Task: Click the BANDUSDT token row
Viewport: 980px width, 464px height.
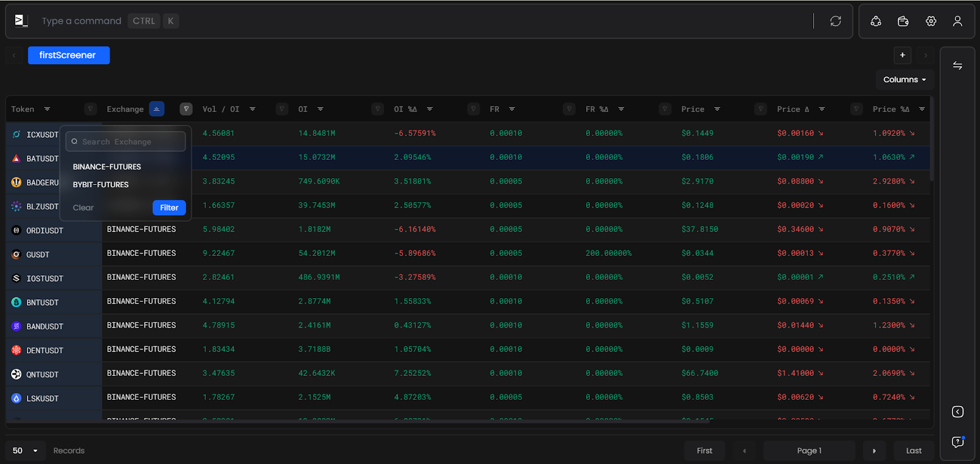Action: coord(468,326)
